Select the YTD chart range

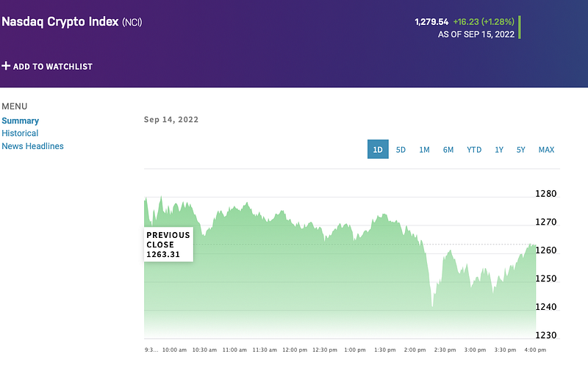click(x=474, y=150)
